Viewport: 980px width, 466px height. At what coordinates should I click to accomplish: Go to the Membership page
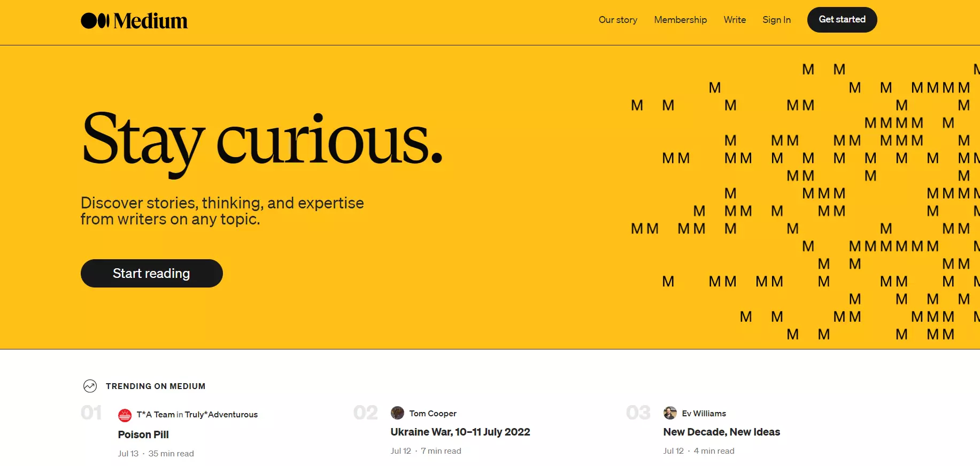coord(681,20)
